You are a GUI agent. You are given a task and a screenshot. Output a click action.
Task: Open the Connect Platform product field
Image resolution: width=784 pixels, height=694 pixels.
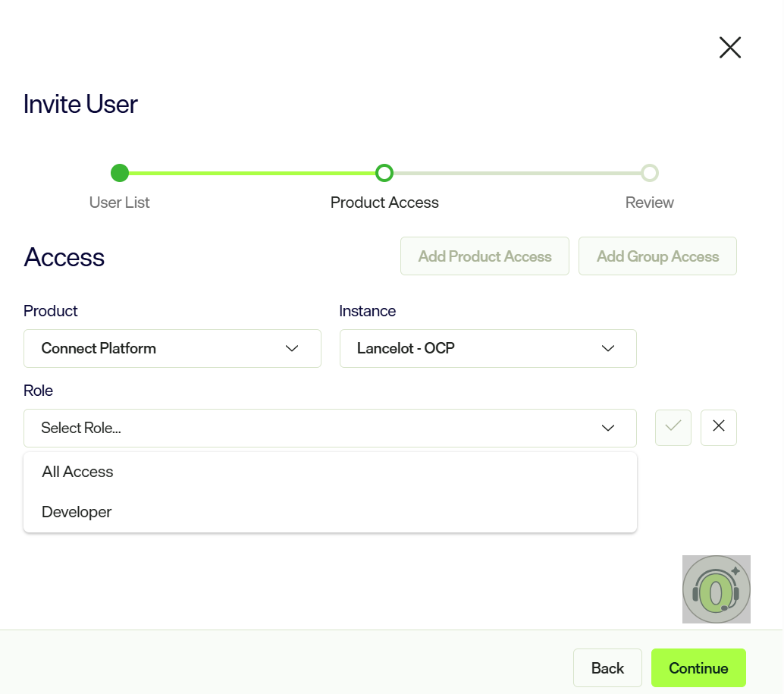(172, 348)
